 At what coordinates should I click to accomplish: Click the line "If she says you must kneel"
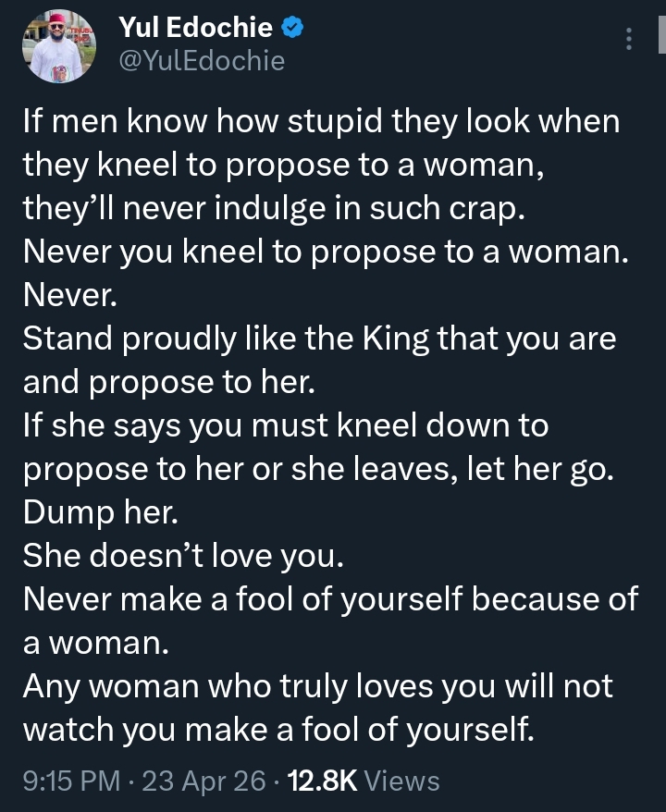coord(285,424)
